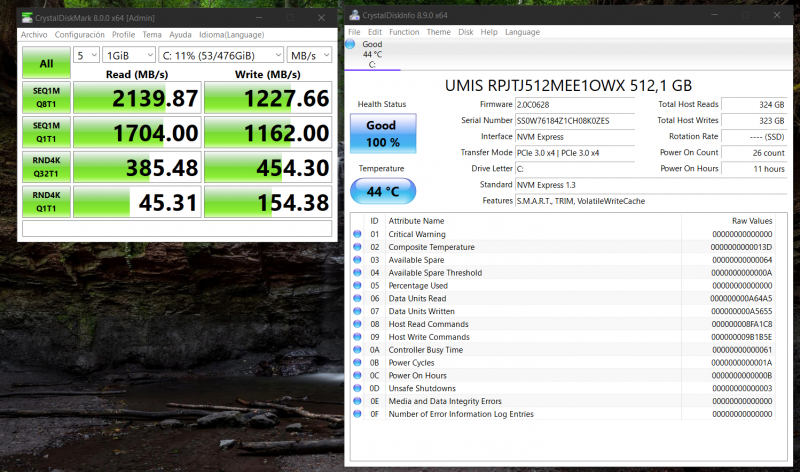Viewport: 800px width, 472px height.
Task: Open the Theme menu in CrystalDiskInfo
Action: [x=438, y=32]
